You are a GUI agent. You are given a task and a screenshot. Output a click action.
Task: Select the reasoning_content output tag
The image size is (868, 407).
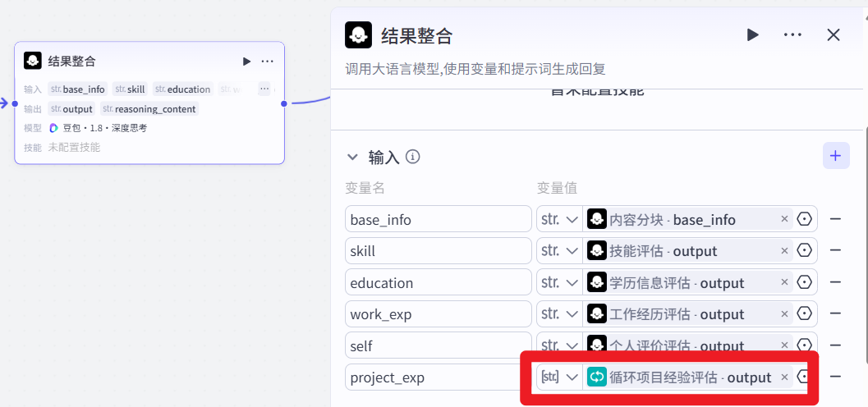click(149, 109)
